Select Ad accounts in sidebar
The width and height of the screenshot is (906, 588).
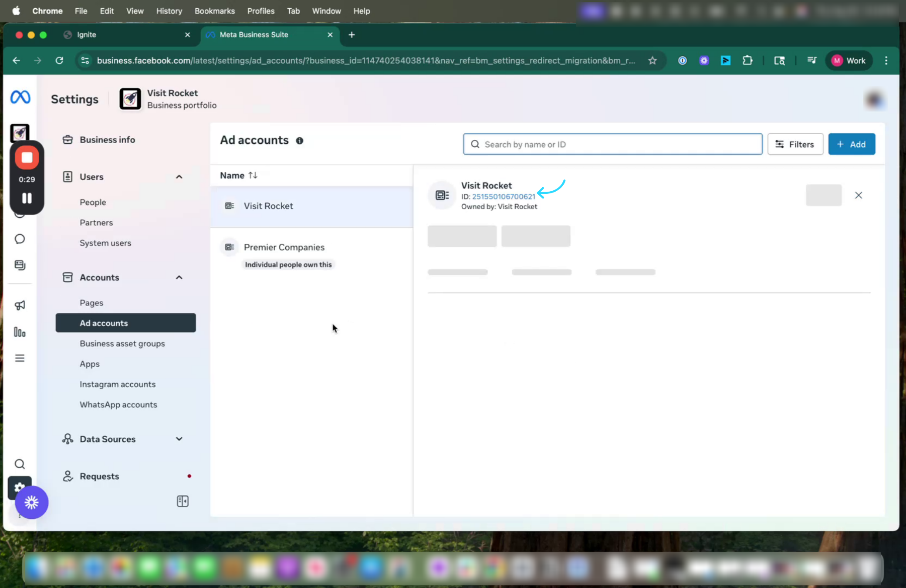coord(126,323)
